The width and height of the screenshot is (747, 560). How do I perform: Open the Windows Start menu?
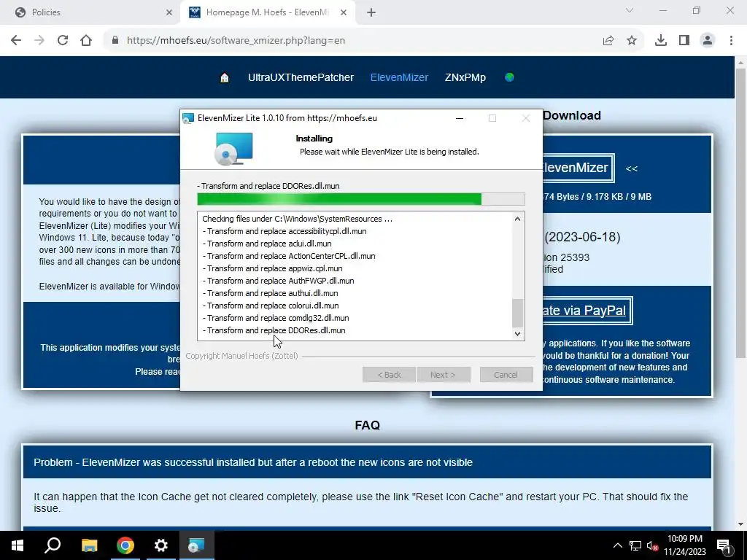(x=18, y=545)
